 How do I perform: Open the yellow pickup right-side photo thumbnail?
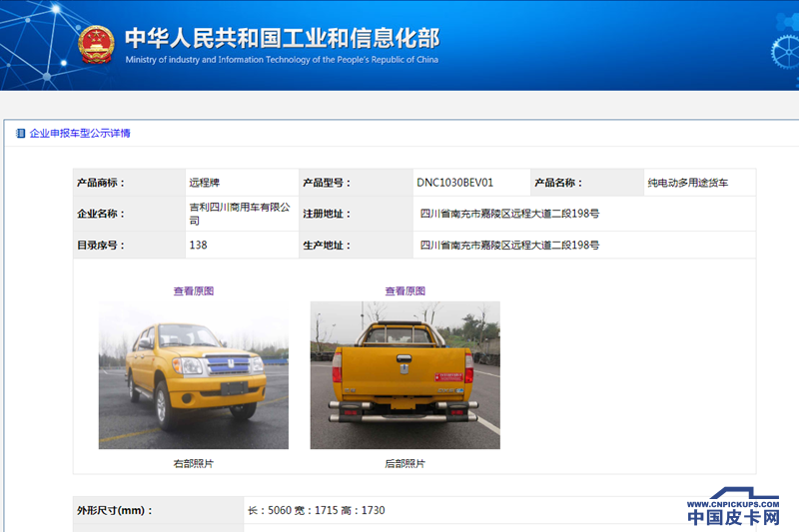point(194,375)
